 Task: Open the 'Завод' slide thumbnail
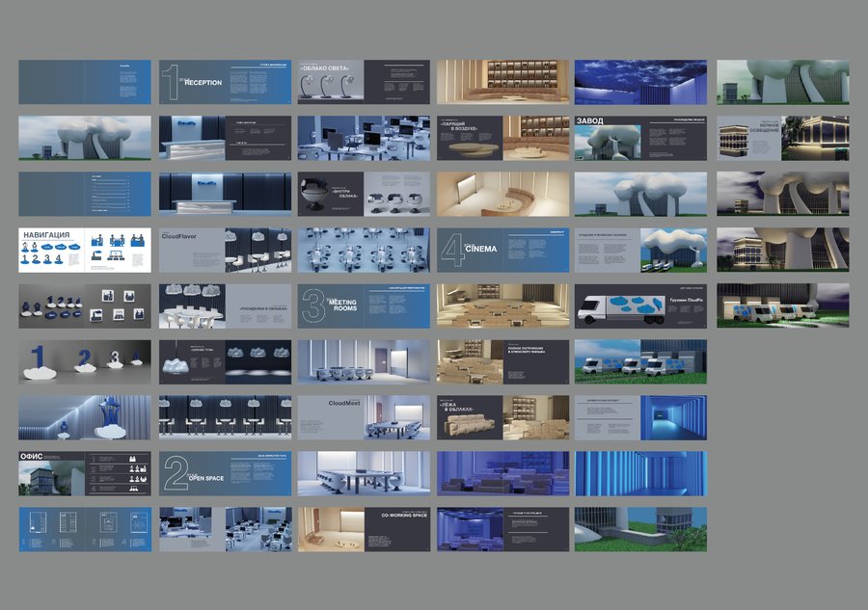point(640,138)
